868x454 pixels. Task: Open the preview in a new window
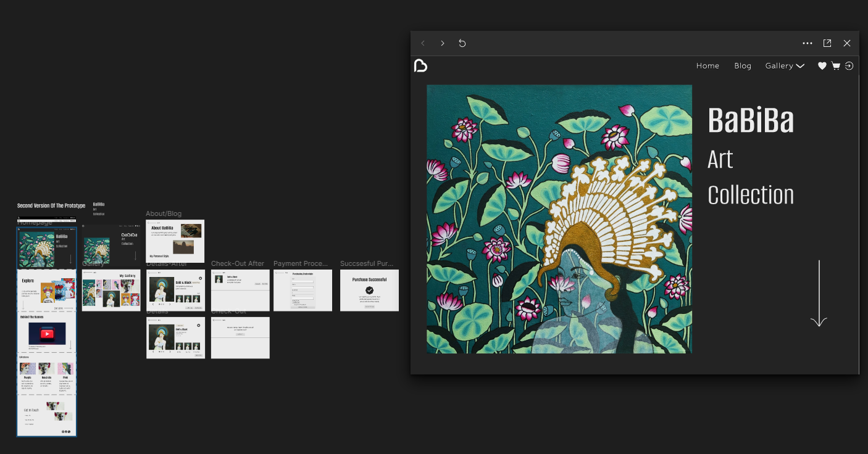[x=827, y=43]
